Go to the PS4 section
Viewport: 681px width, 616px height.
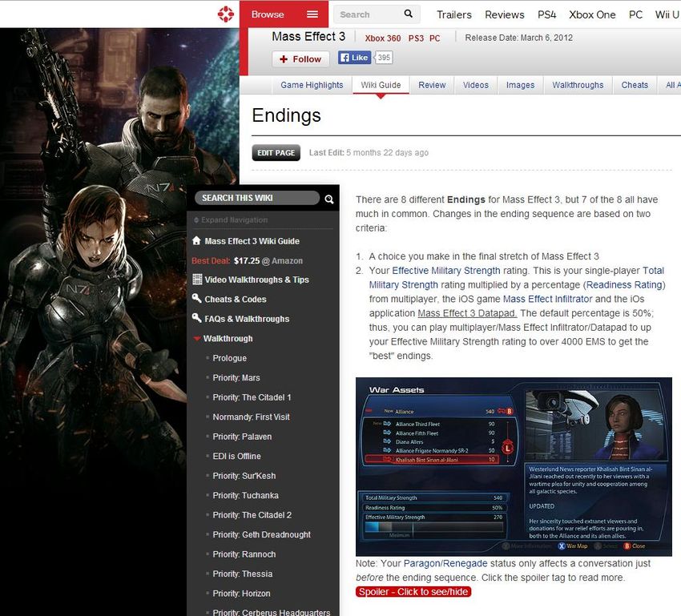pyautogui.click(x=546, y=14)
